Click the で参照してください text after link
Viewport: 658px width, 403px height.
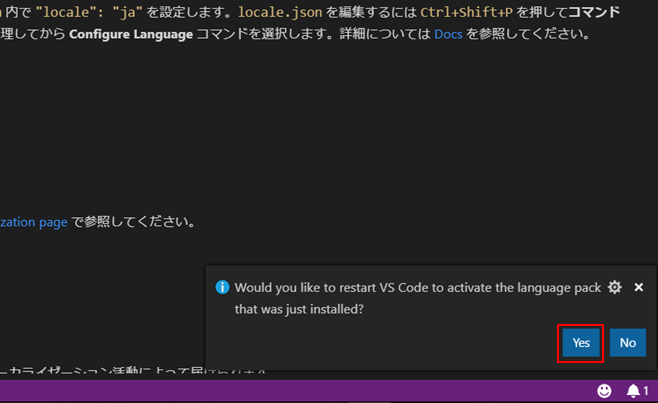134,221
